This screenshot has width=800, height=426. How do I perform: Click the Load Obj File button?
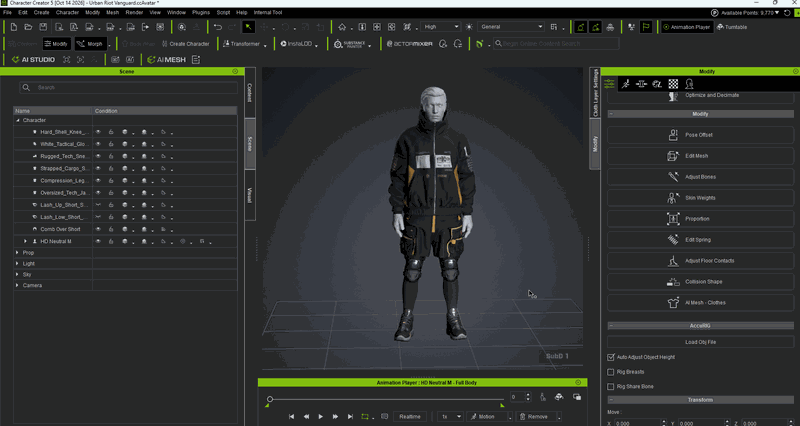coord(701,342)
